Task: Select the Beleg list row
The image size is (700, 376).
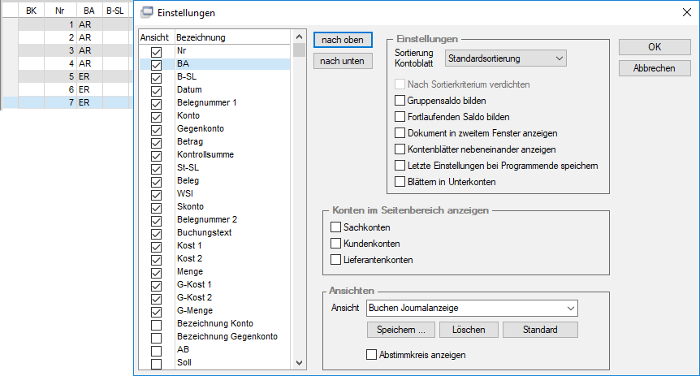Action: [x=215, y=181]
